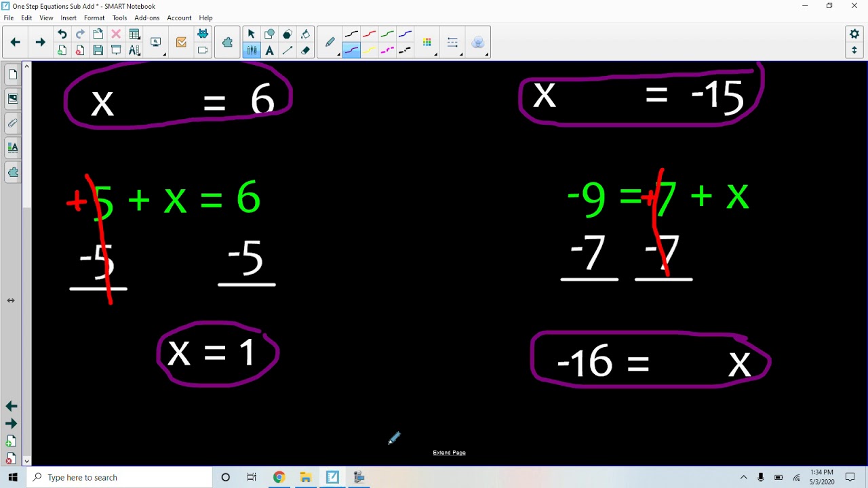Click the screen capture camera icon
Image resolution: width=868 pixels, height=488 pixels.
(x=203, y=50)
